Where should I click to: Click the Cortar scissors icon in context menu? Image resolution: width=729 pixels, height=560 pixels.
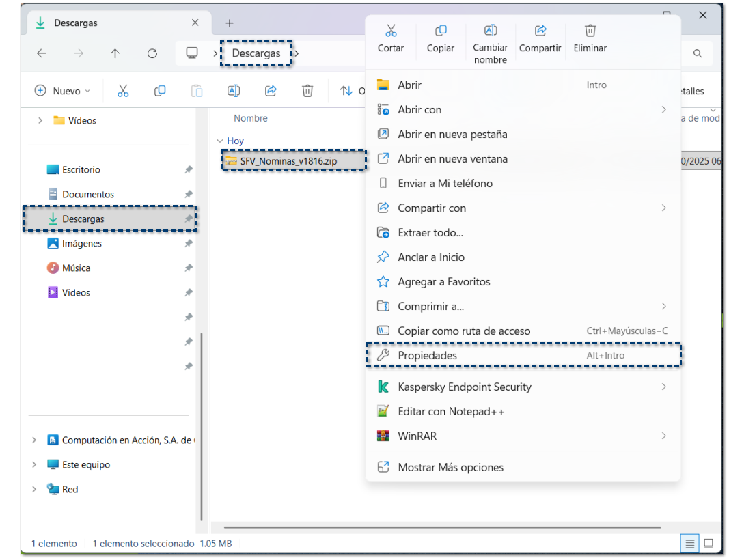point(391,31)
